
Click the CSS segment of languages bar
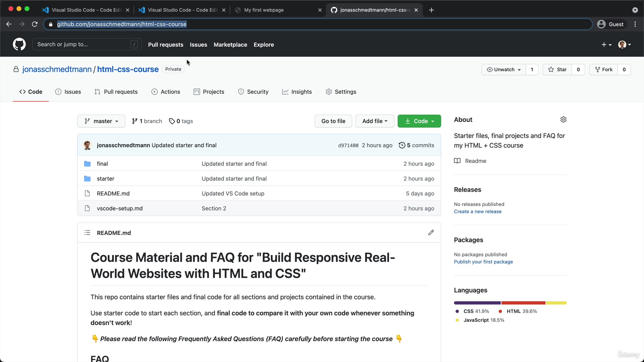pyautogui.click(x=477, y=303)
